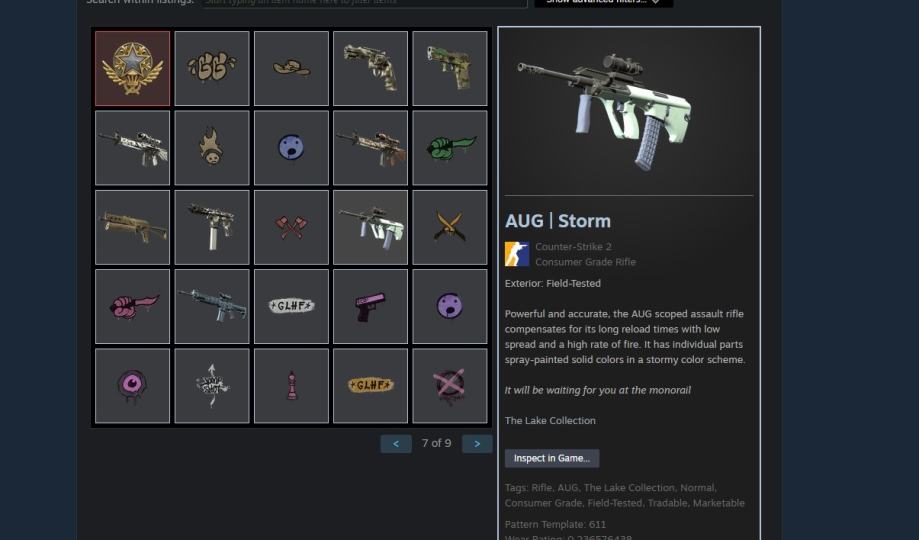Image resolution: width=919 pixels, height=540 pixels.
Task: Focus the item search input field
Action: tap(365, 2)
